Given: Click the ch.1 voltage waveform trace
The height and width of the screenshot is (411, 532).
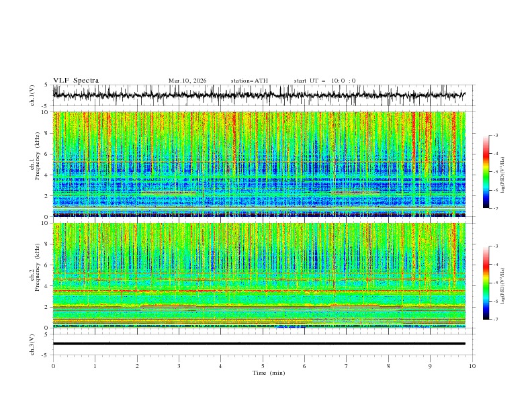Looking at the screenshot, I should (259, 95).
